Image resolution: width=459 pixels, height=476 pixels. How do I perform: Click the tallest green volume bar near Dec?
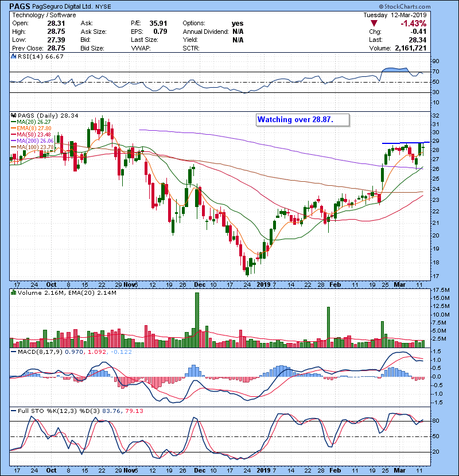click(197, 320)
